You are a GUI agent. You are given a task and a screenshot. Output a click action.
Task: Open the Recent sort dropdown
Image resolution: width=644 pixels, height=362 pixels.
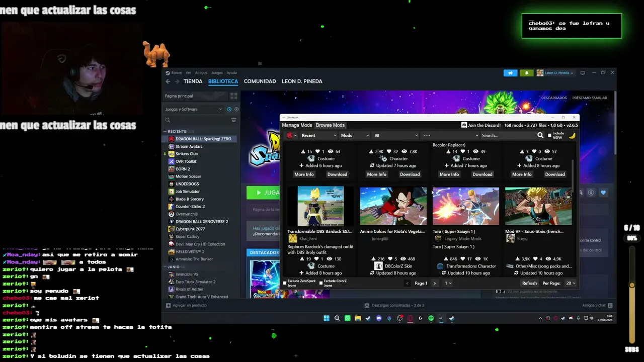tap(318, 135)
